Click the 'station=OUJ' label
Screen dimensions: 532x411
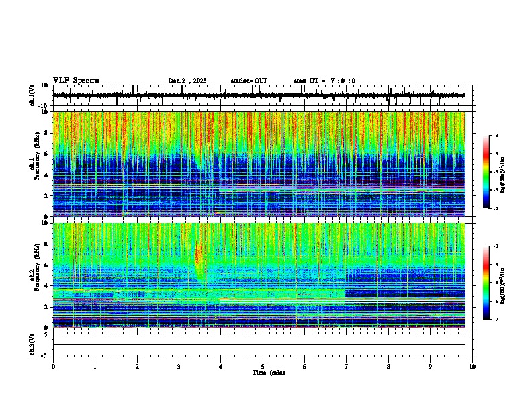coord(249,81)
